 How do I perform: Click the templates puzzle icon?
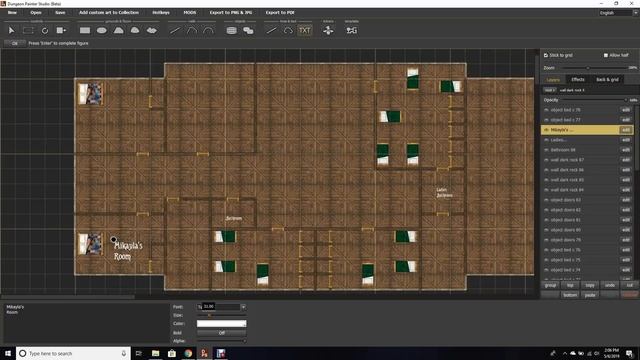[351, 31]
